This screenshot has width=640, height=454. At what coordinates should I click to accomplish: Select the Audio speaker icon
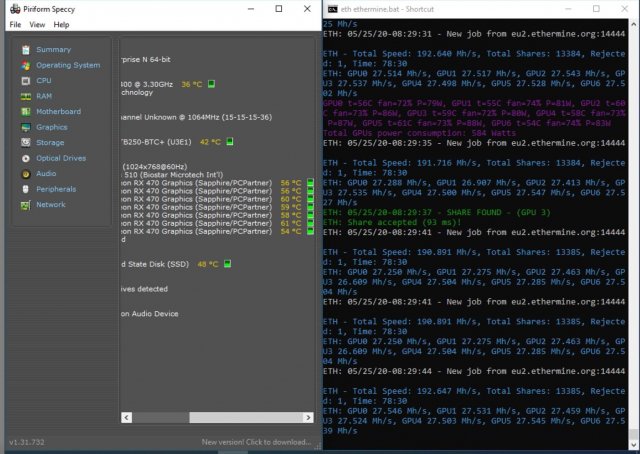pyautogui.click(x=25, y=173)
